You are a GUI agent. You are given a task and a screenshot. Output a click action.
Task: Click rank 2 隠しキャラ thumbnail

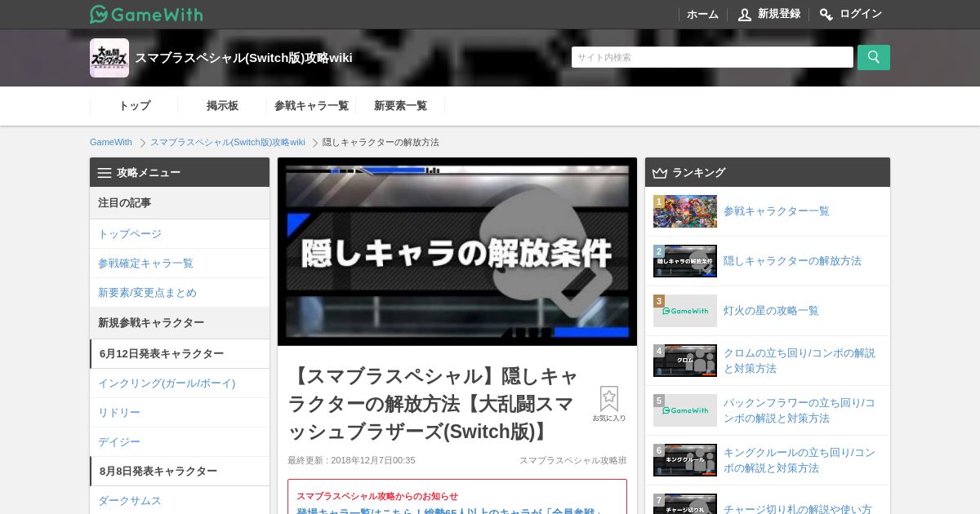[685, 261]
